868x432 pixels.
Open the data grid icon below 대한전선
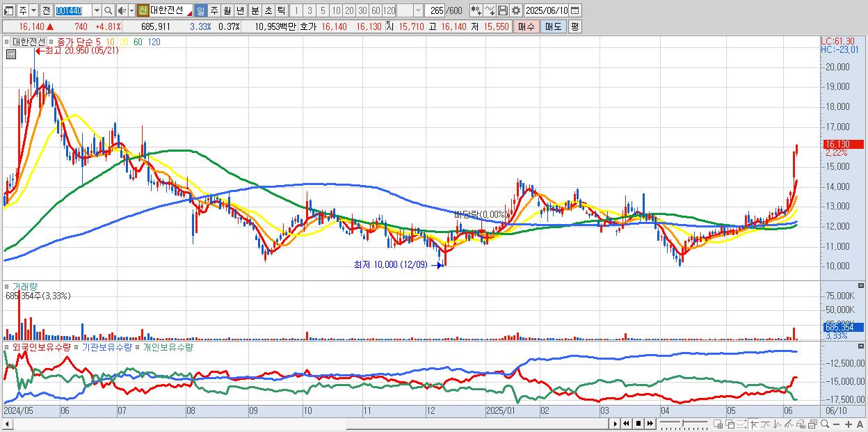point(10,53)
